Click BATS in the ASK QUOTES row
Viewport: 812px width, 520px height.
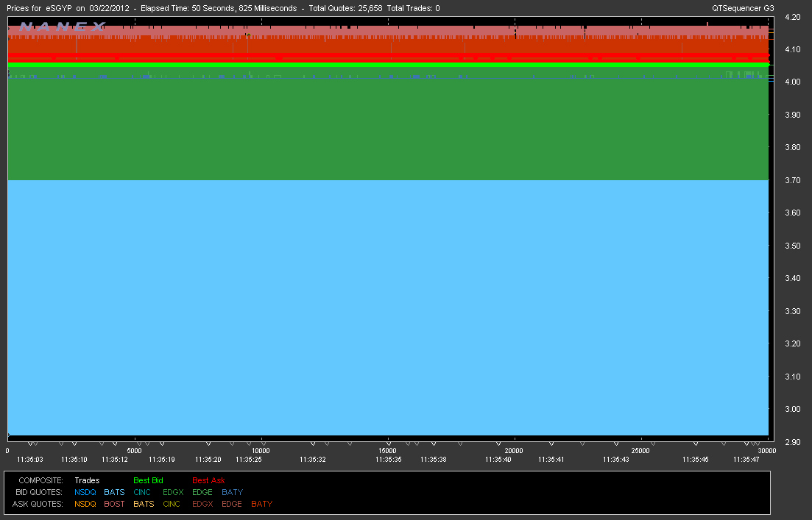(x=144, y=504)
